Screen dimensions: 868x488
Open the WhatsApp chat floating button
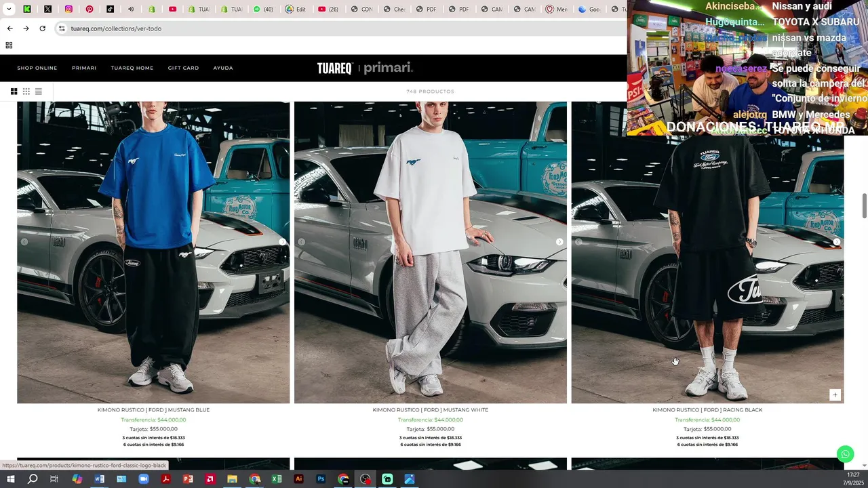point(845,453)
